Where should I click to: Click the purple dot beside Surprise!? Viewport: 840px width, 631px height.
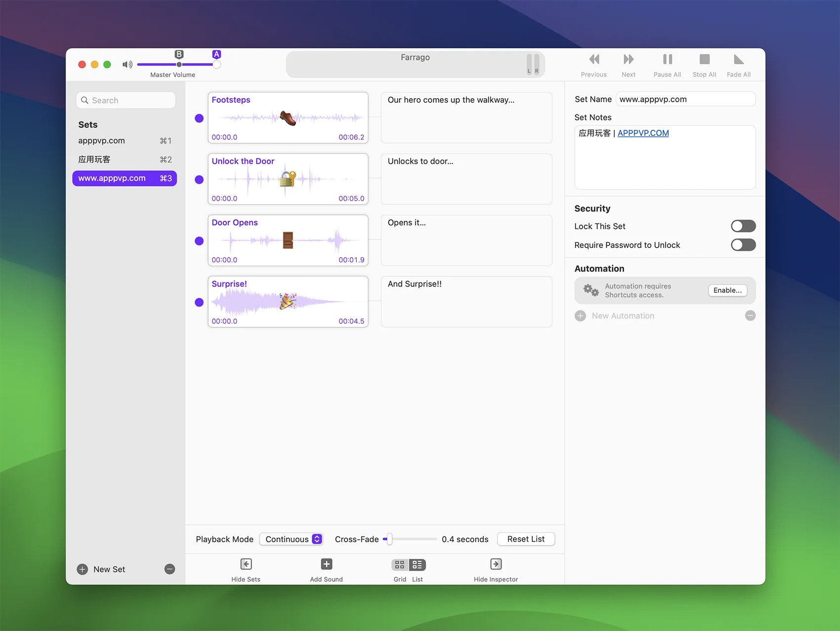pos(199,302)
